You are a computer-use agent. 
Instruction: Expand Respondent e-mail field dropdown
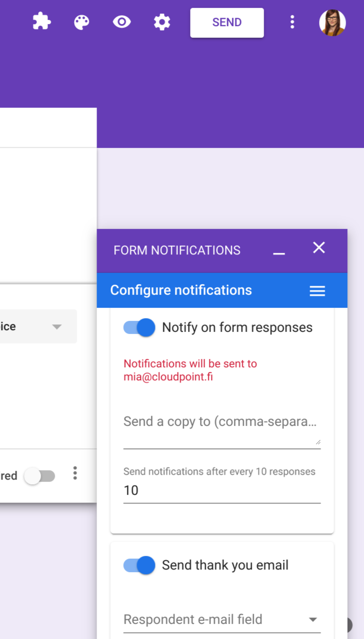click(222, 620)
